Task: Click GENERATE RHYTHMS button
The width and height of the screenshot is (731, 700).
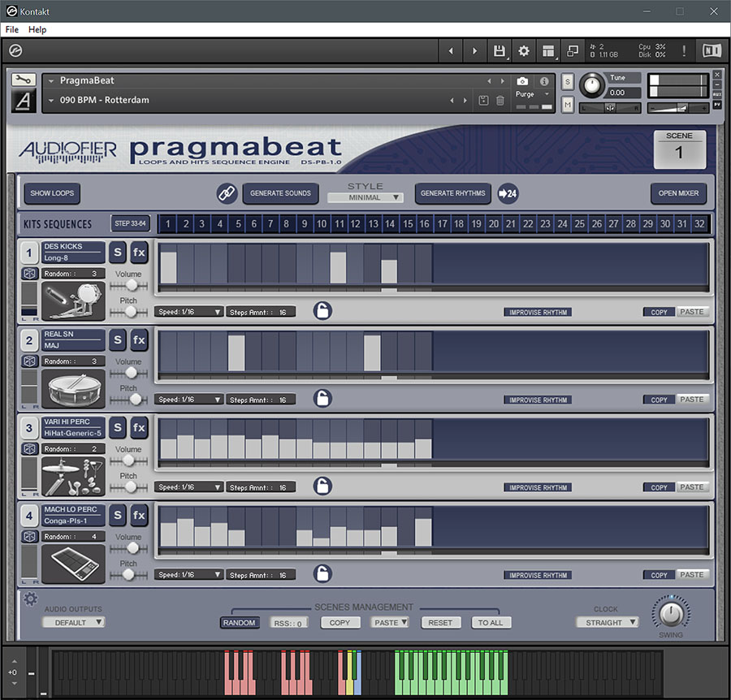Action: tap(452, 193)
